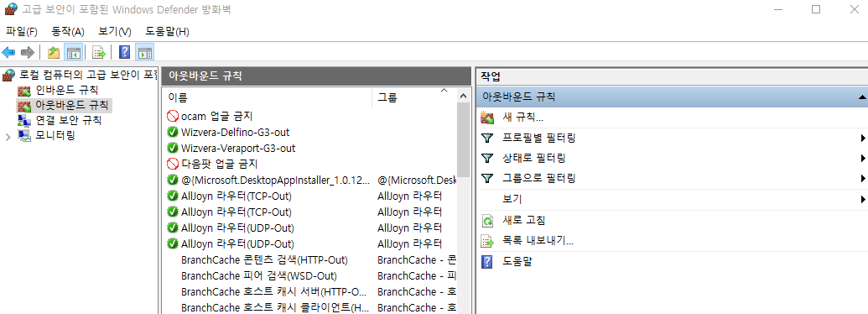Click the 프로필별 필터링 funnel icon
The image size is (868, 314).
tap(487, 138)
